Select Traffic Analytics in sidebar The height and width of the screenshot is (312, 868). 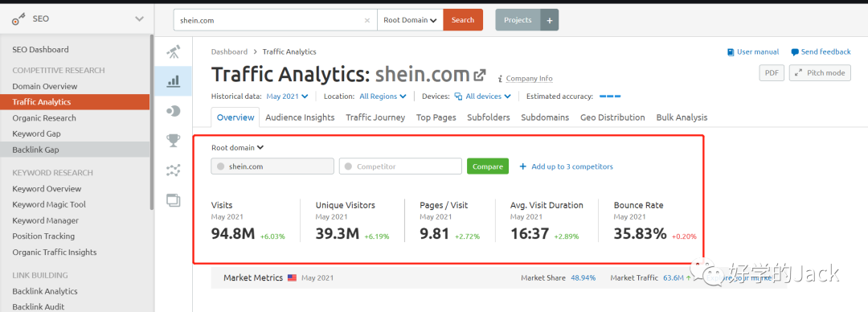(x=75, y=102)
